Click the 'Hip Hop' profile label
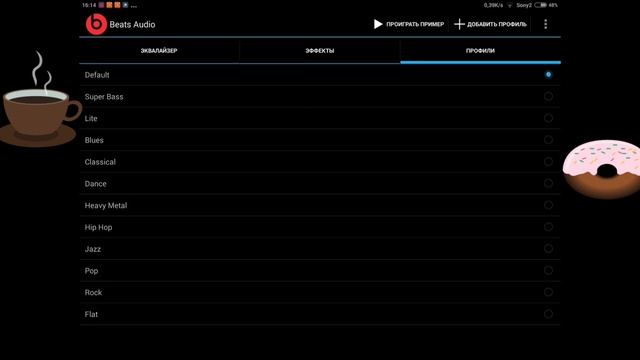 (98, 227)
